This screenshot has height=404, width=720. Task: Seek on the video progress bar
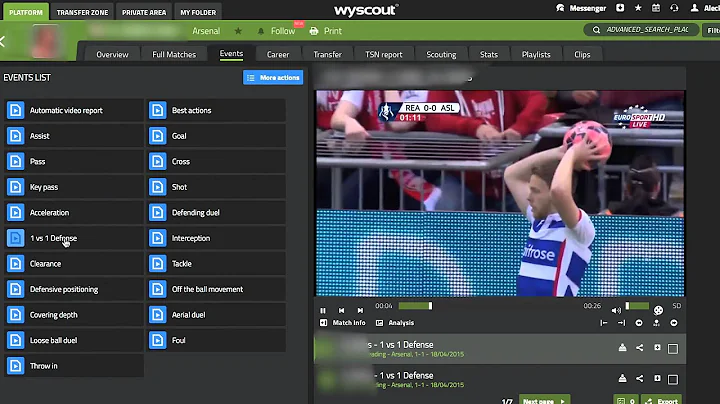point(415,306)
